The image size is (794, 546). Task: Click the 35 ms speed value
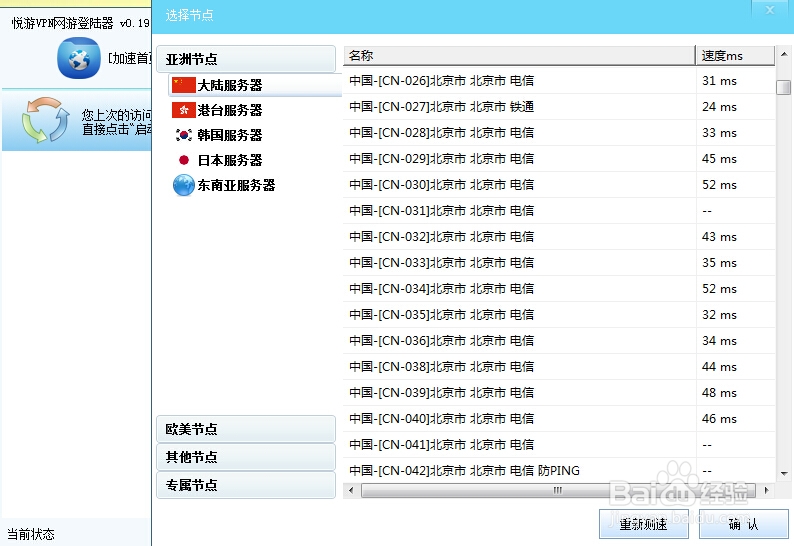tap(719, 263)
